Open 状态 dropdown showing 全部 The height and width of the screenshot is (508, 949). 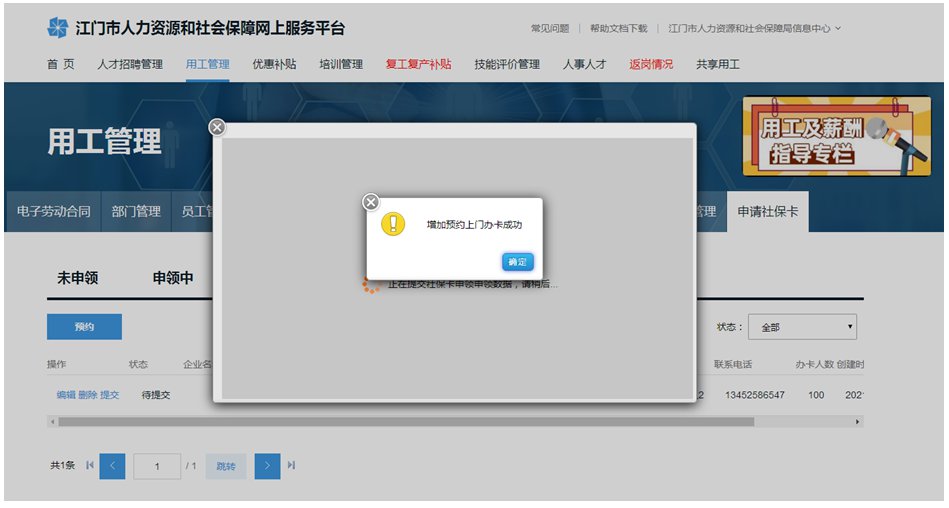tap(803, 327)
